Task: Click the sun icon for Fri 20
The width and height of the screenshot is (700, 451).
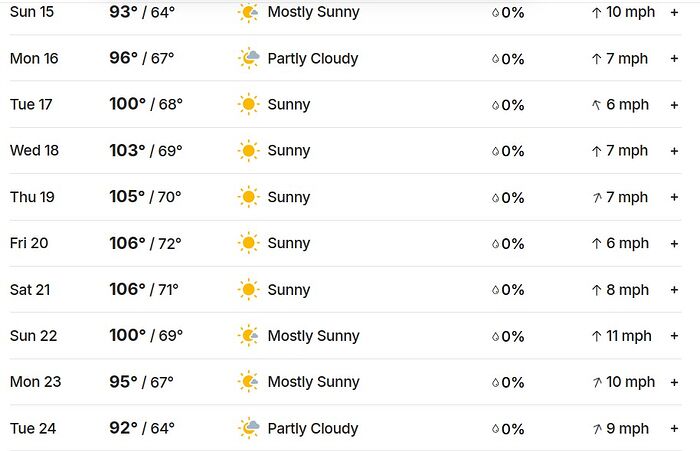Action: click(x=248, y=243)
